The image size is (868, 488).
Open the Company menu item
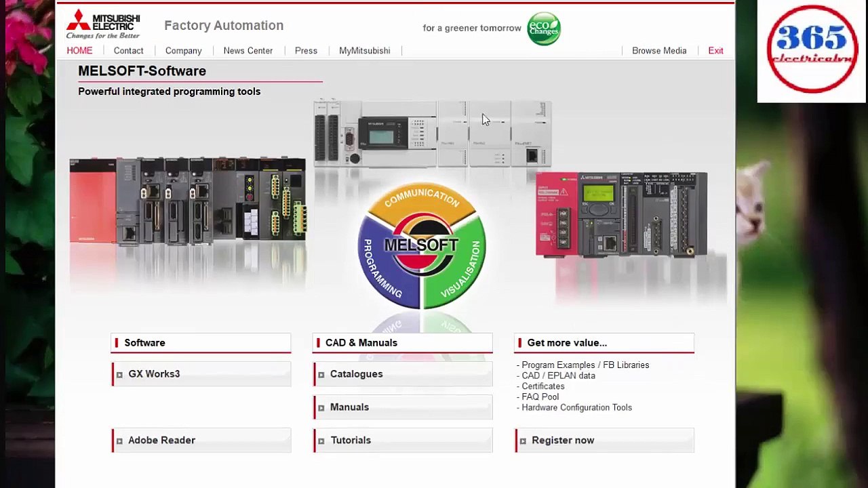click(x=183, y=51)
